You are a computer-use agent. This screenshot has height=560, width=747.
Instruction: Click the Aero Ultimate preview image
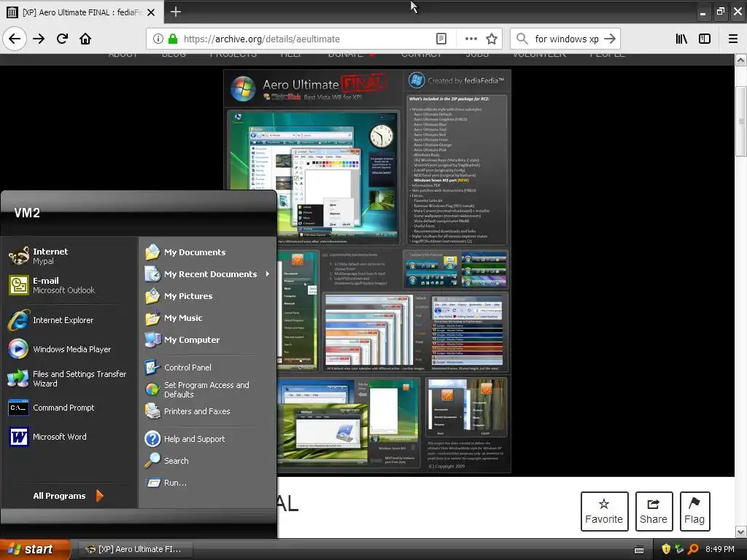368,271
